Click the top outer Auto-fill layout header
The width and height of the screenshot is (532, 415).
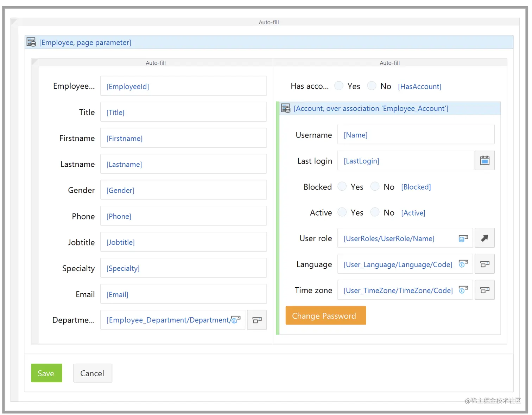(x=269, y=22)
